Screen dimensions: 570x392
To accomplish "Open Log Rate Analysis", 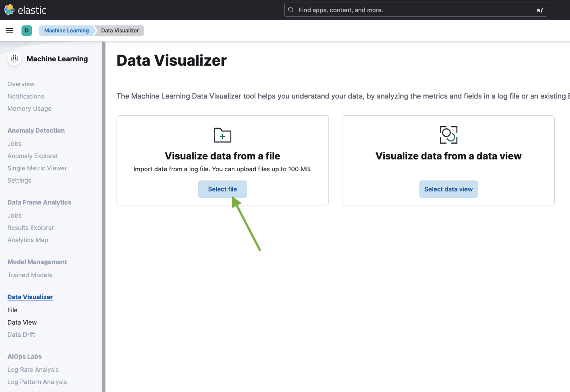I will click(33, 370).
